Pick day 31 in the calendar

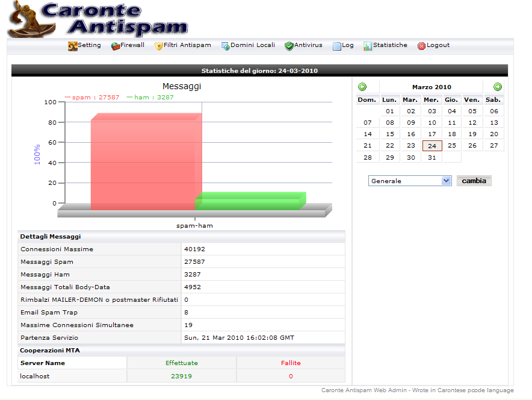tap(431, 158)
